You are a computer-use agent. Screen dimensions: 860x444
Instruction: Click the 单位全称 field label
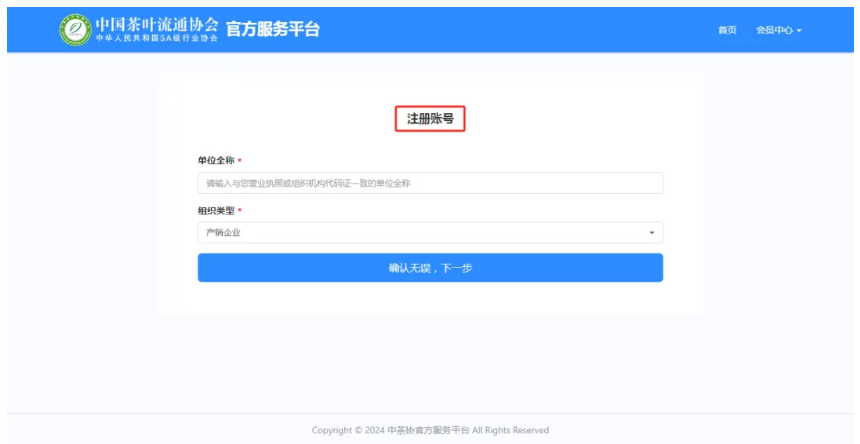(x=215, y=160)
